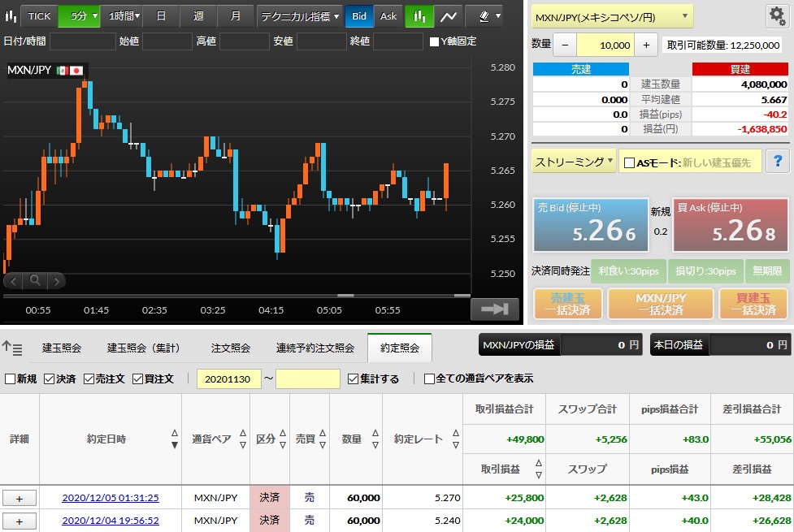This screenshot has width=794, height=532.
Task: Open テクニカル指標 dropdown
Action: (x=299, y=16)
